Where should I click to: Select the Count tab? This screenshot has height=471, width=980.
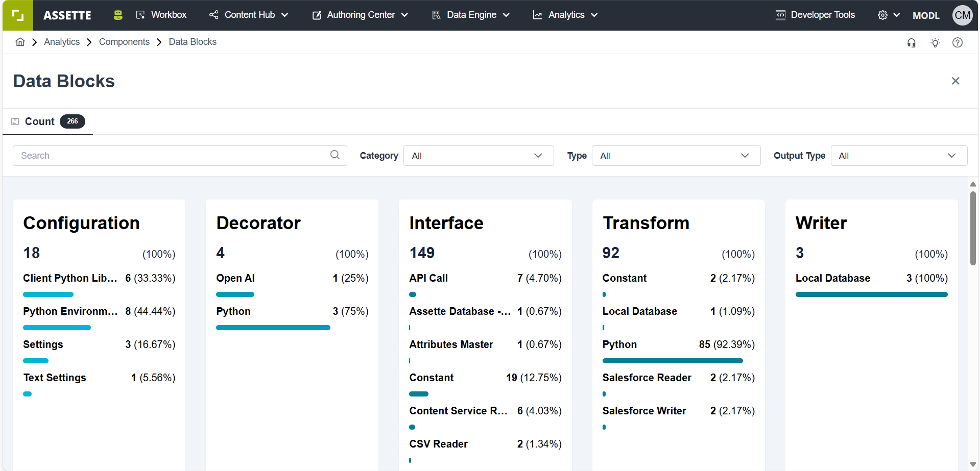pos(48,121)
